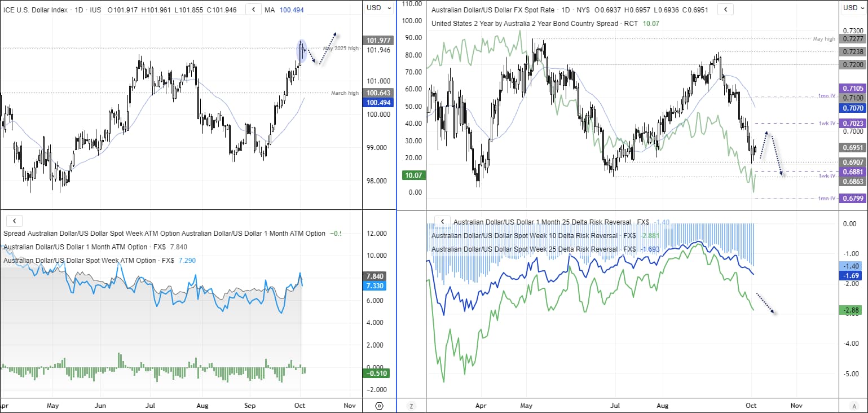Click the dark blue -1.69 axis label
This screenshot has height=413, width=868.
tap(852, 275)
